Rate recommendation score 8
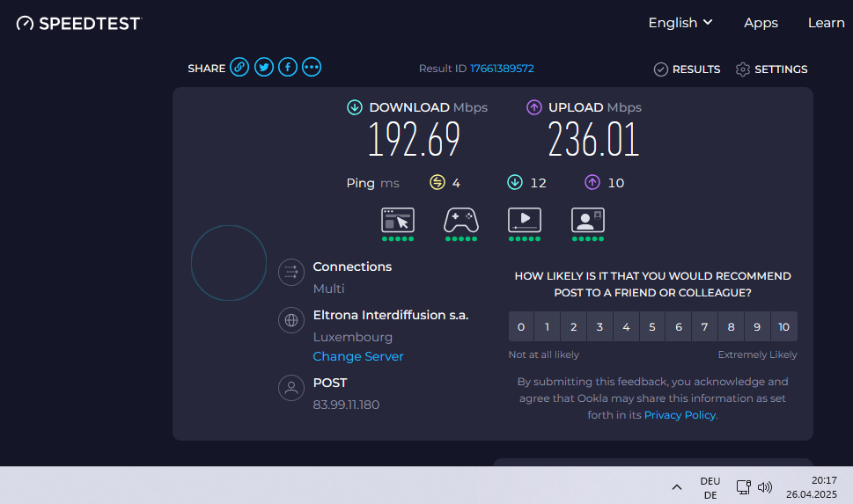 pyautogui.click(x=732, y=326)
